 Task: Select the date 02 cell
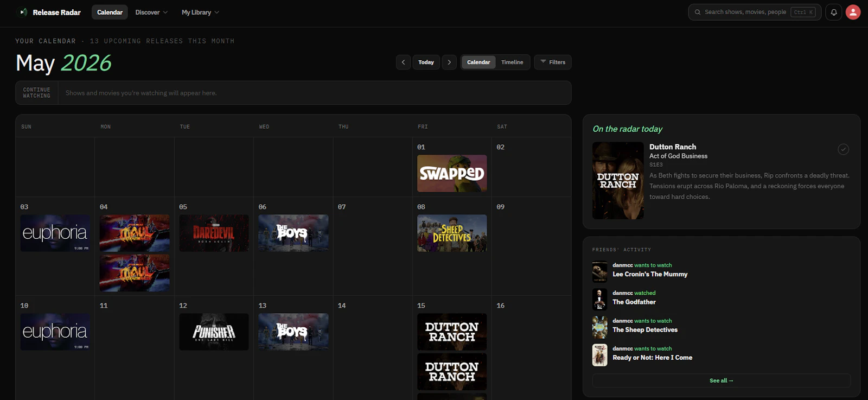click(x=531, y=167)
